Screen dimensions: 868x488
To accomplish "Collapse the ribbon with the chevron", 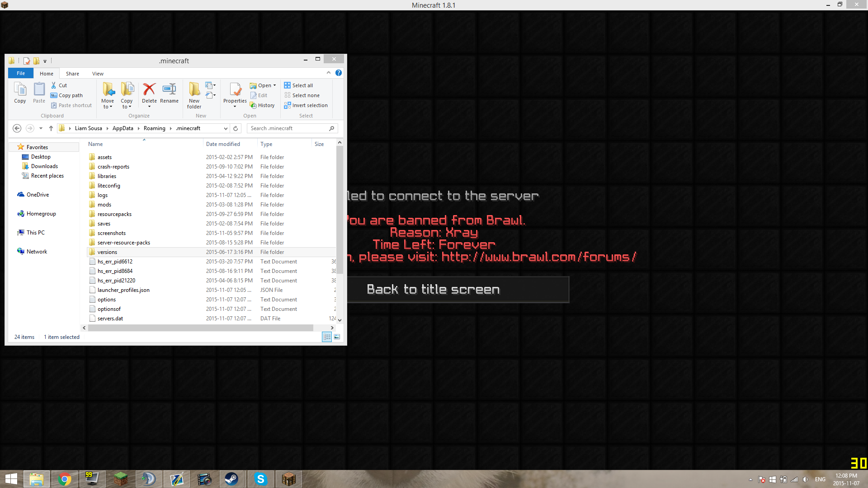I will (329, 73).
